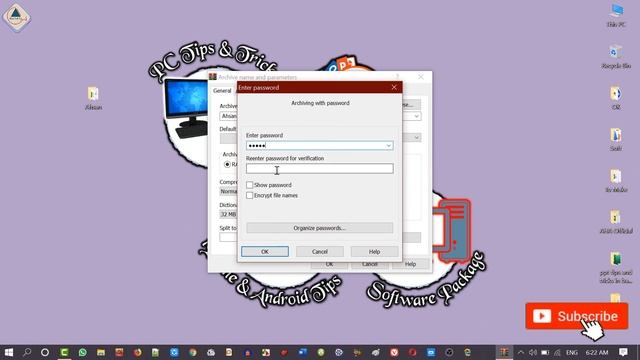Viewport: 640px width, 360px height.
Task: Launch Google Chrome from the taskbar
Action: click(x=193, y=352)
